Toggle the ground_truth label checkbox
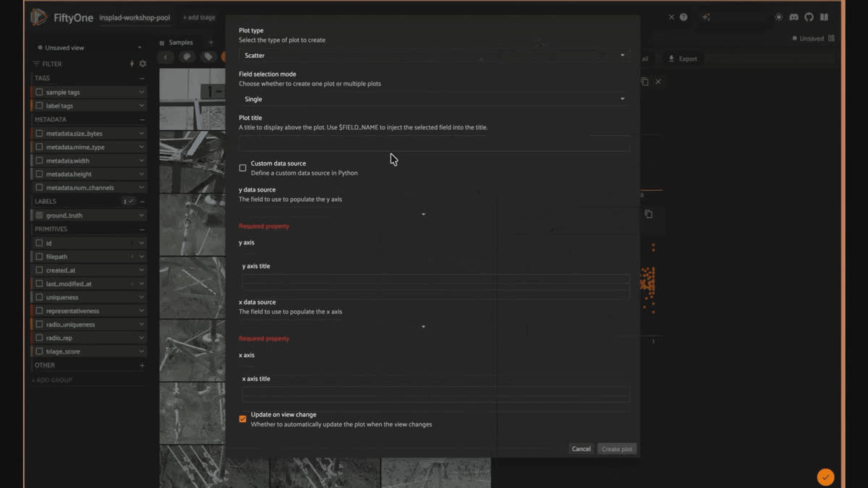 tap(39, 215)
